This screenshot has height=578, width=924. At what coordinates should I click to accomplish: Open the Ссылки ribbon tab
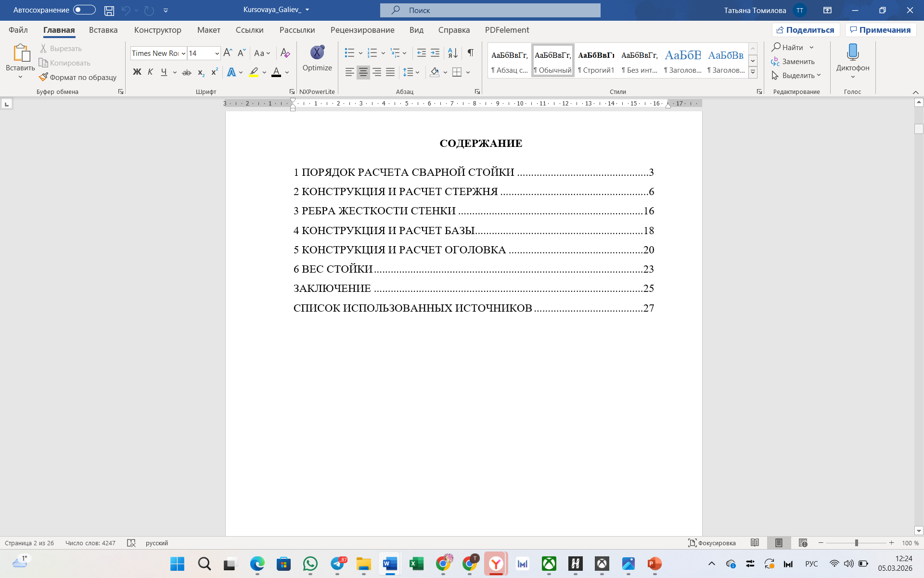[x=249, y=30]
